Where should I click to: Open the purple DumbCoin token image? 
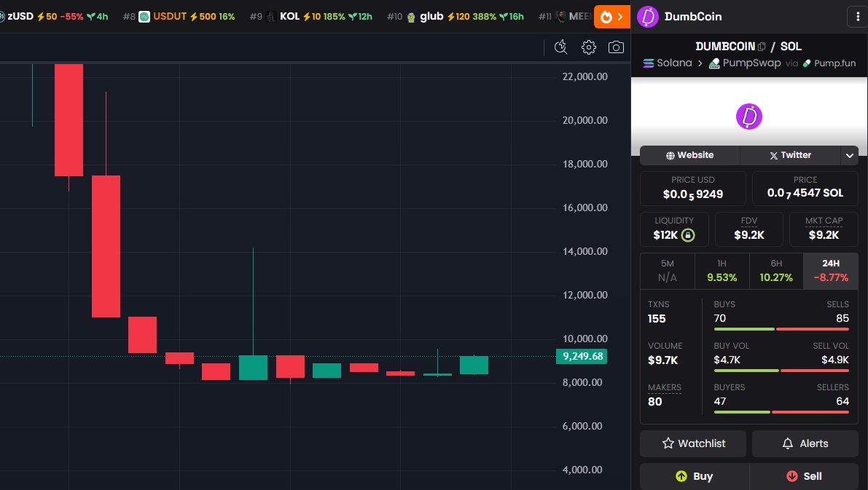click(749, 116)
